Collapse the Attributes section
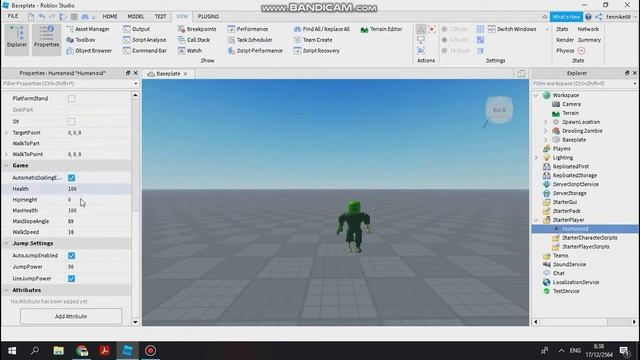Image resolution: width=640 pixels, height=360 pixels. [x=6, y=290]
